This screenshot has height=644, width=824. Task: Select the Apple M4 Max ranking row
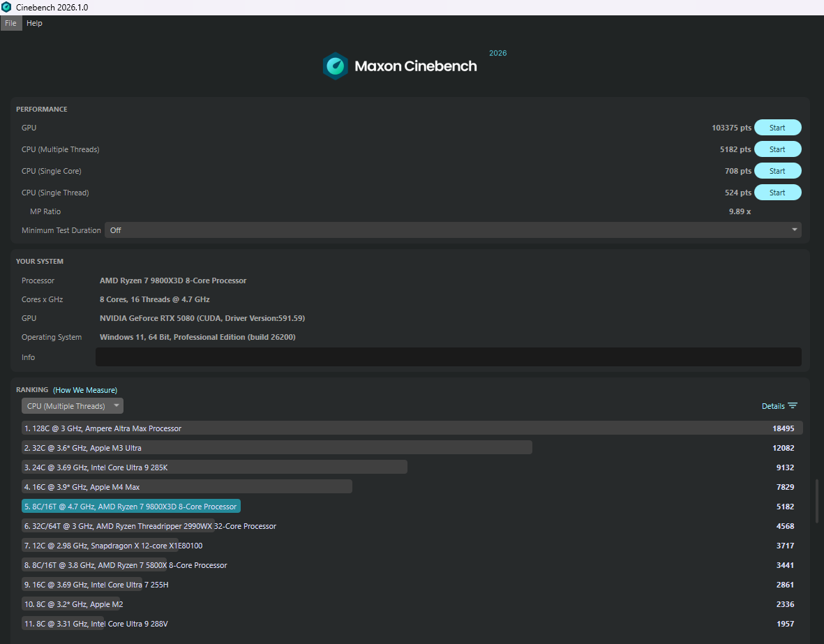click(412, 487)
